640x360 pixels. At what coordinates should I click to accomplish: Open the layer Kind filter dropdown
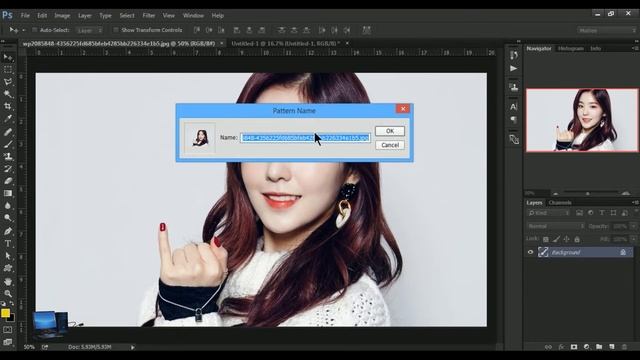[548, 213]
